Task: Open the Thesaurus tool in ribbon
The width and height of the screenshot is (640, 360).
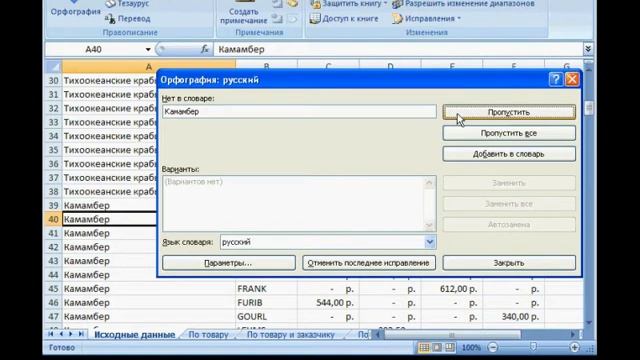Action: 127,4
